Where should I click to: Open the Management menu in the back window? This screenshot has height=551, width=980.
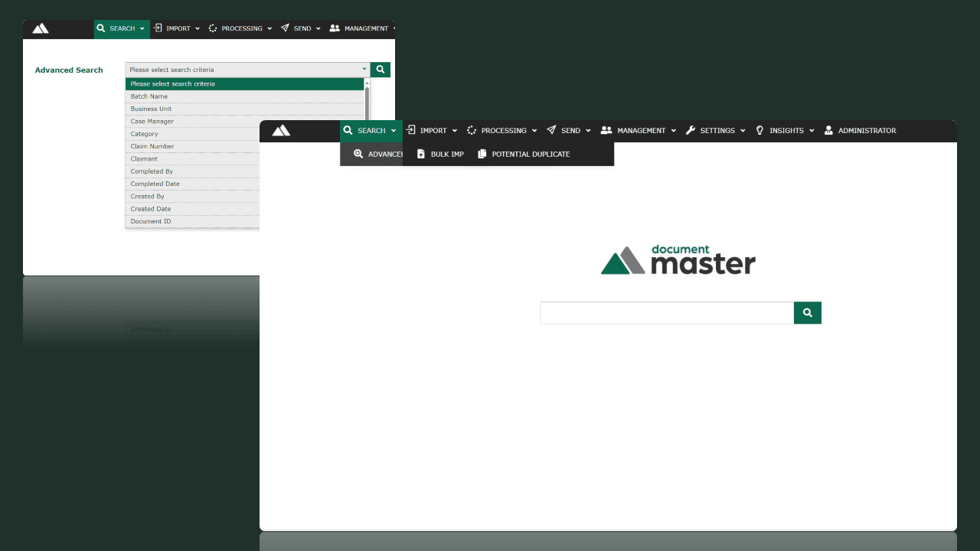point(362,28)
